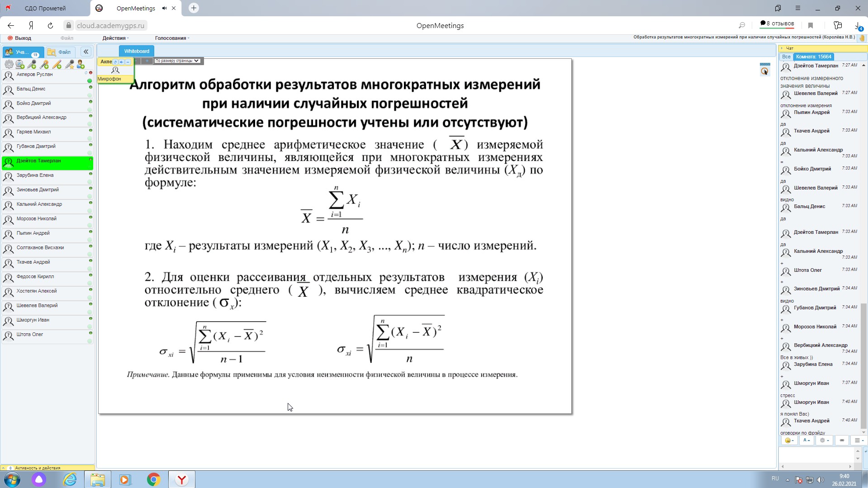Click the microphone-plus request icon
Viewport: 868px width, 488px height.
pos(32,64)
